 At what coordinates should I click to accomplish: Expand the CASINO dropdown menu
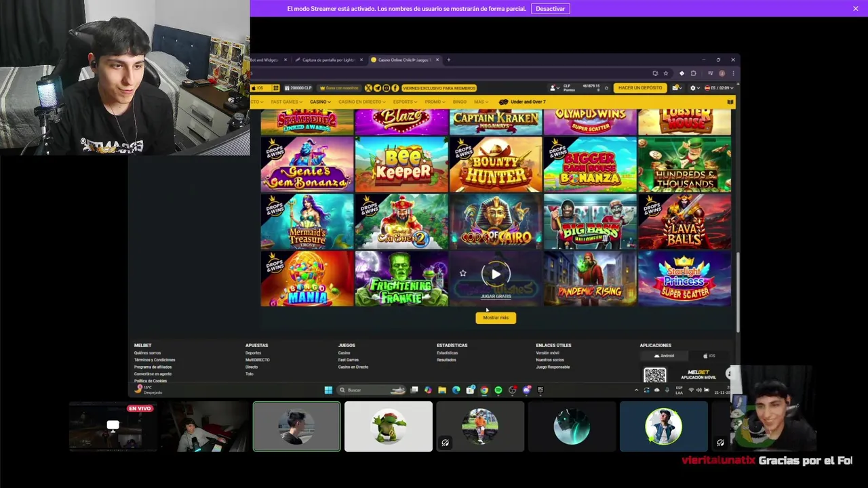(320, 102)
